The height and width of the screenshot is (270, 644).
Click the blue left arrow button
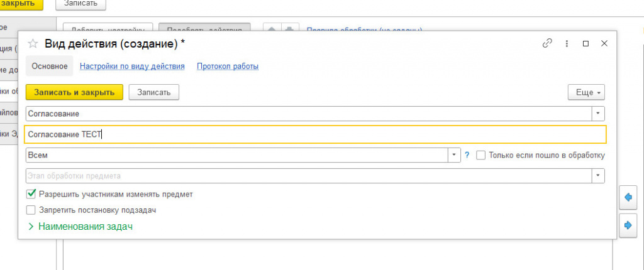[628, 198]
